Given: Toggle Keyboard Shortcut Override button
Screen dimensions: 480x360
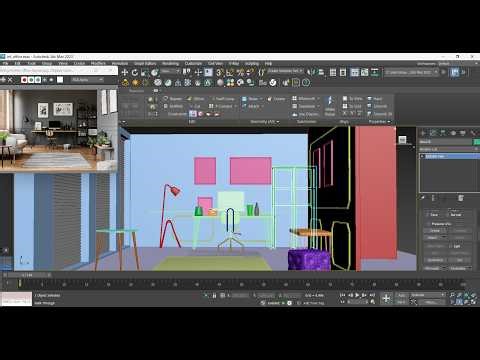Looking at the screenshot, I should (208, 72).
